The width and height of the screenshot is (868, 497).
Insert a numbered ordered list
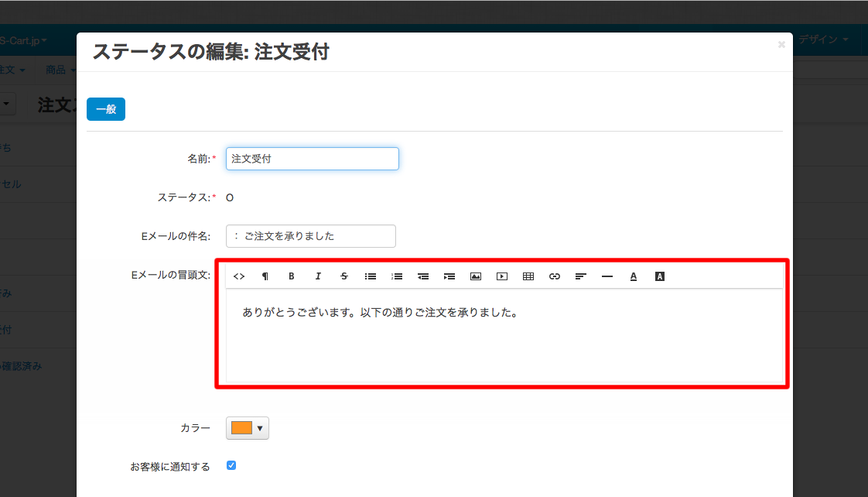pos(397,276)
